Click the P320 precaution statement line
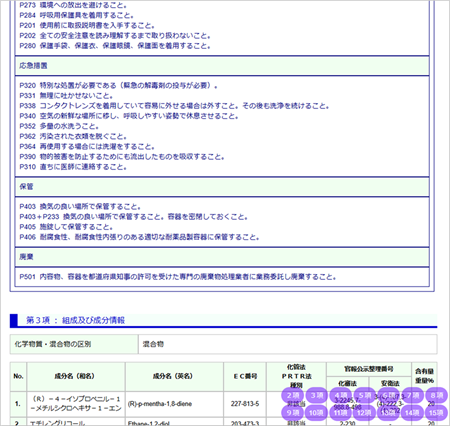 [x=119, y=86]
